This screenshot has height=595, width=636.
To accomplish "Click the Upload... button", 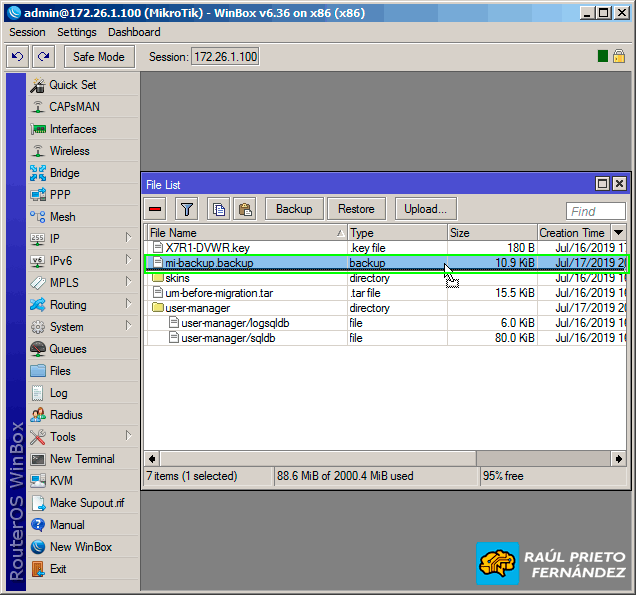I will [x=426, y=209].
